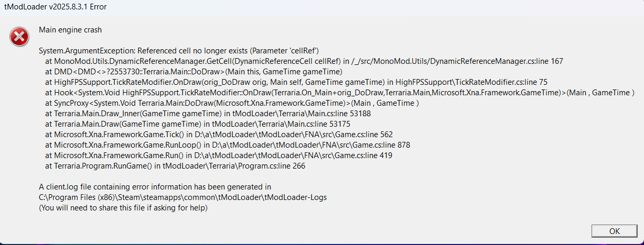Screen dimensions: 644x245
Task: Click the DMD Terraria.Main::DoDraw stack line
Action: [194, 72]
